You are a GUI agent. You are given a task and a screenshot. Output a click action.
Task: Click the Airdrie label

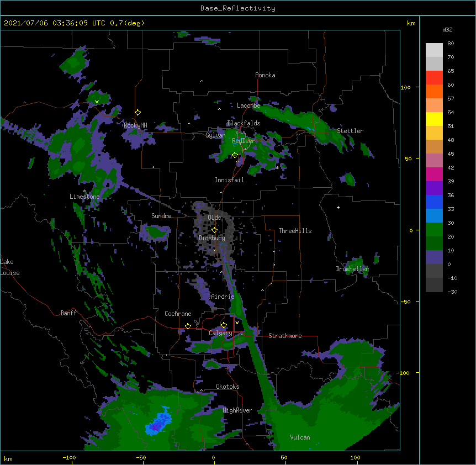223,297
